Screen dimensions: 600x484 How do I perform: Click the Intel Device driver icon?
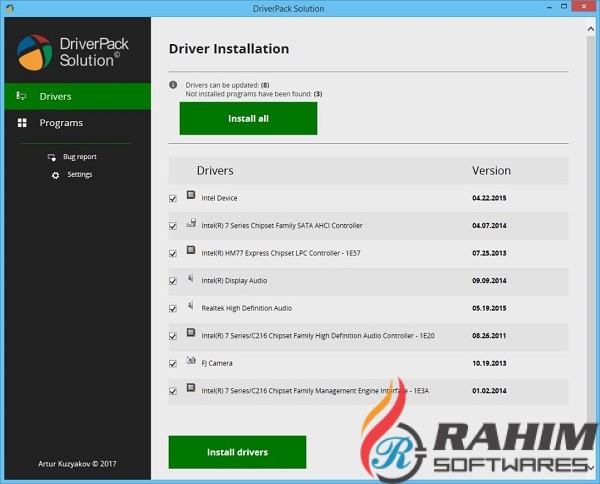tap(190, 196)
